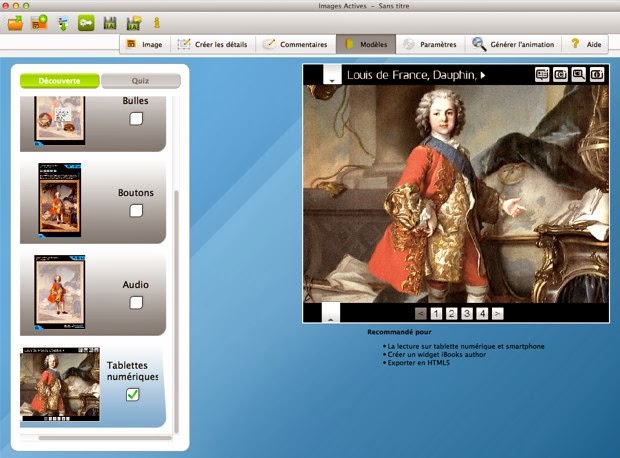Go to detail 4 in the preview pager
620x458 pixels.
point(482,314)
